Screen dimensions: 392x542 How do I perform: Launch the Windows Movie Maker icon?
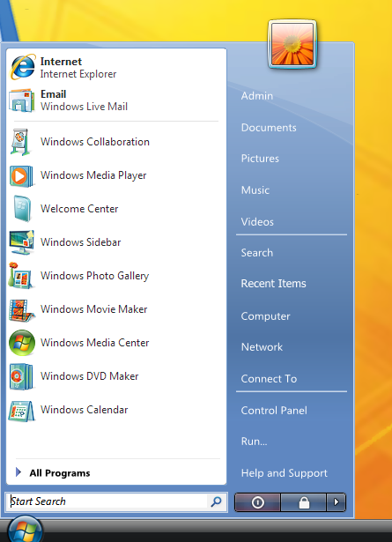22,309
